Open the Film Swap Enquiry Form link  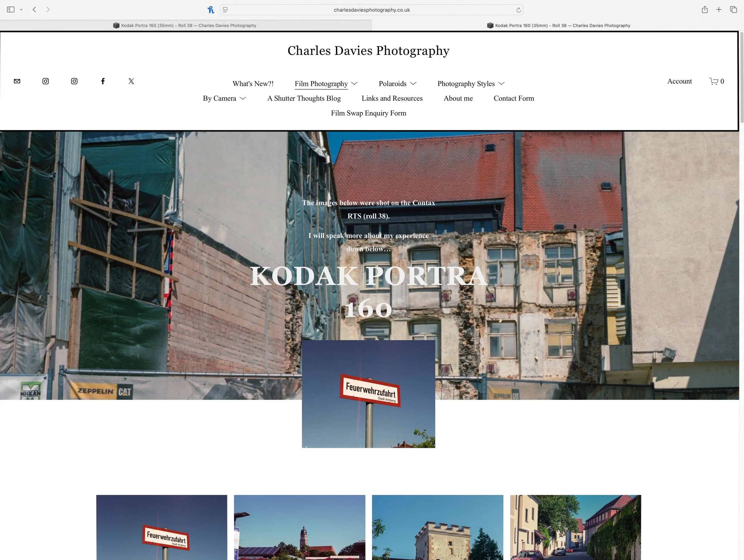(x=368, y=113)
